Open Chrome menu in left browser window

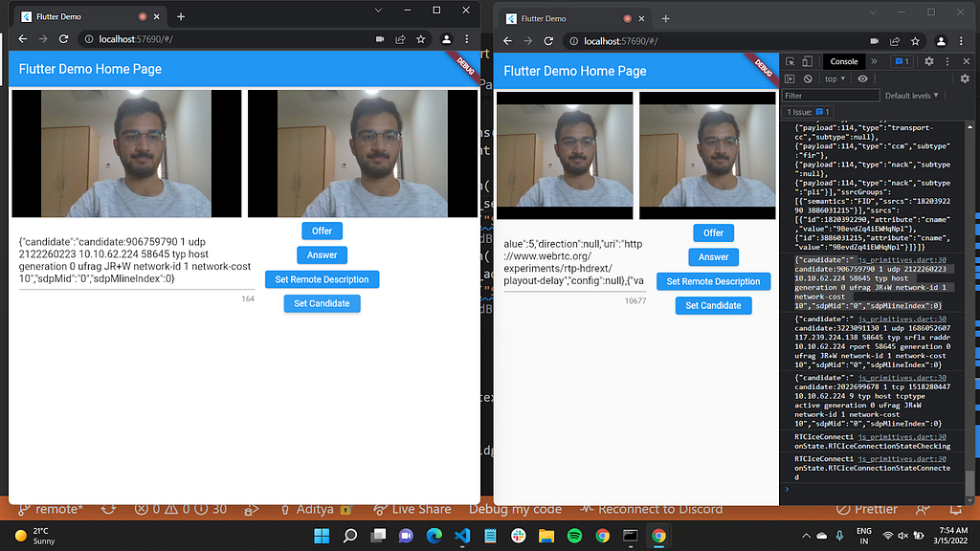click(467, 38)
